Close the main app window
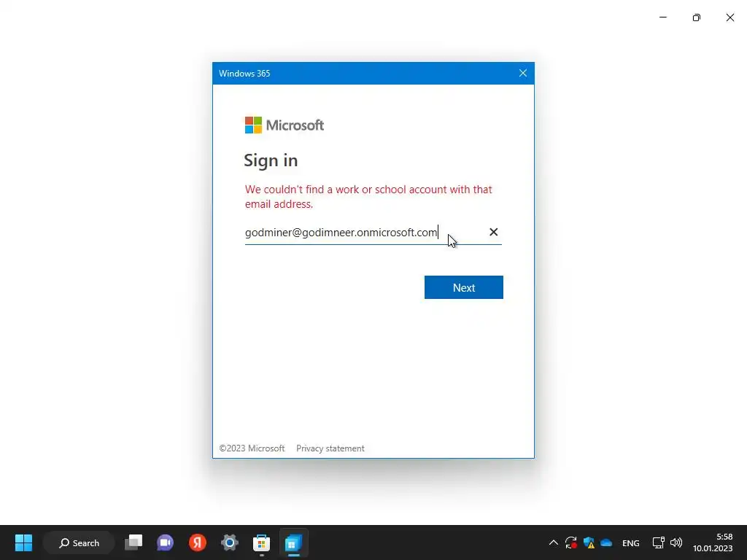The image size is (747, 560). [x=729, y=17]
